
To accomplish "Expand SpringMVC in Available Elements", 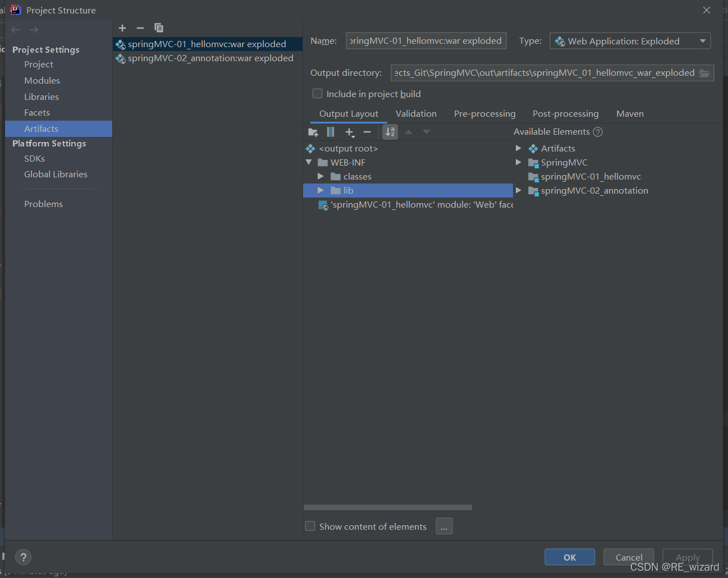I will [519, 162].
